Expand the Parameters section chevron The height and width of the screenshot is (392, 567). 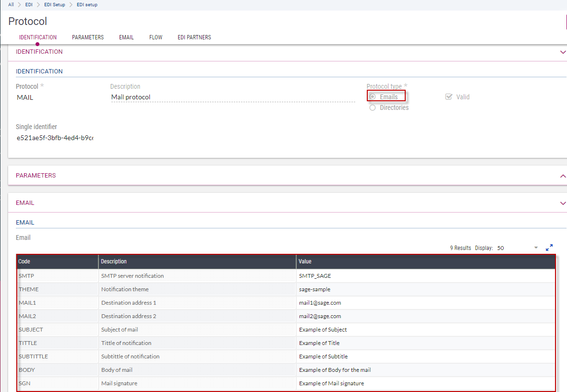click(563, 176)
